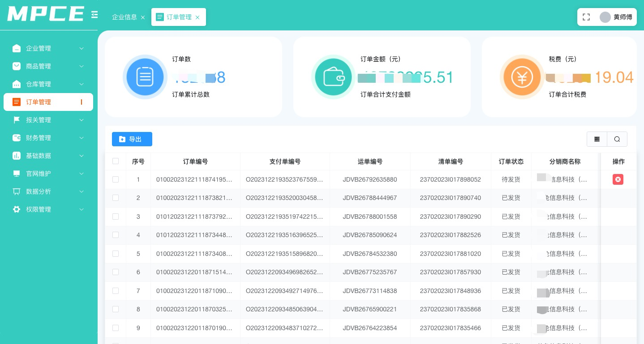
Task: Expand the 财务管理 chevron
Action: tap(82, 138)
